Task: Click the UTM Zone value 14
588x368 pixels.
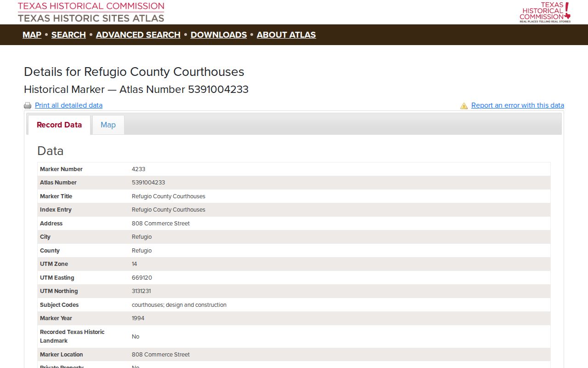Action: click(x=135, y=264)
